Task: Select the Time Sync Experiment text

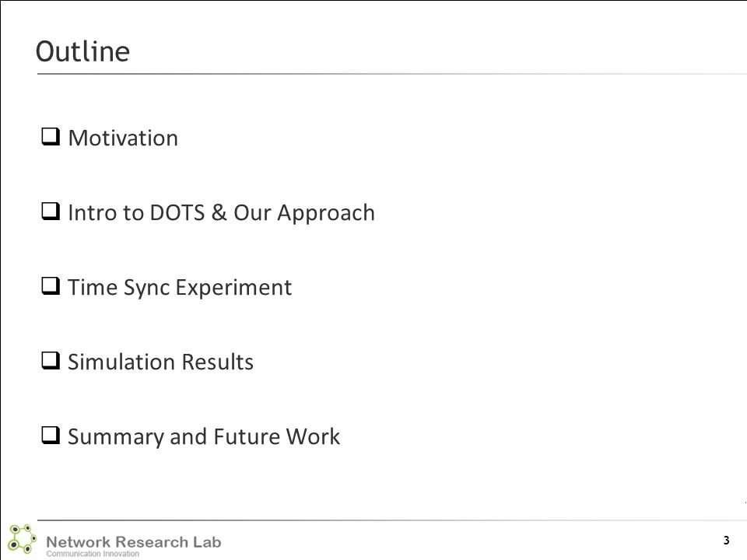Action: [180, 288]
